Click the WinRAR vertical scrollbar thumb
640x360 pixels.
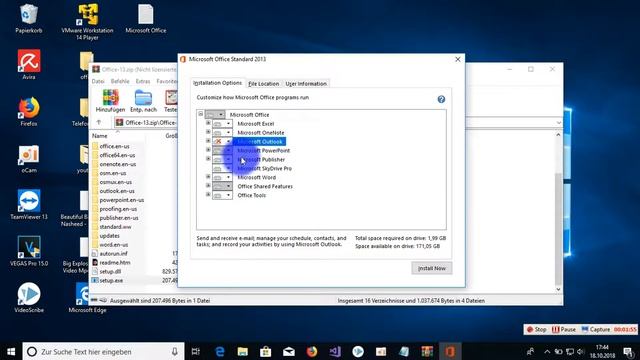tap(558, 229)
